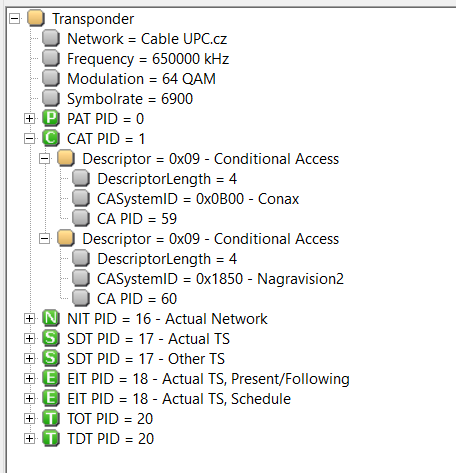Screen dimensions: 456x473
Task: Click the green C icon for CAT
Action: click(x=51, y=139)
